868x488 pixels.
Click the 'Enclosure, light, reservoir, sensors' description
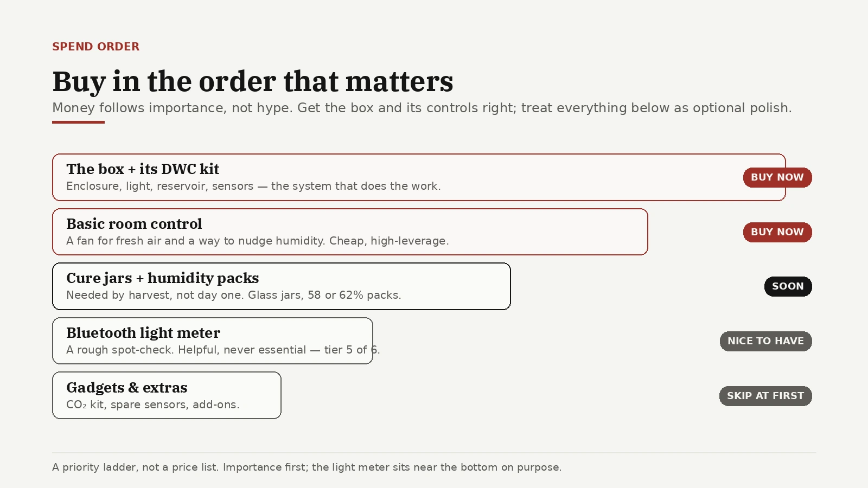[x=253, y=186]
